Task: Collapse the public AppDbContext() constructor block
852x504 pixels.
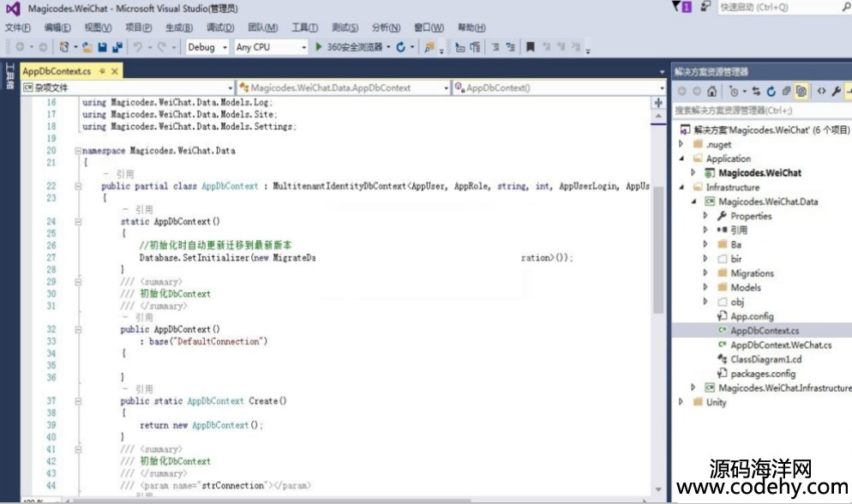Action: click(78, 330)
